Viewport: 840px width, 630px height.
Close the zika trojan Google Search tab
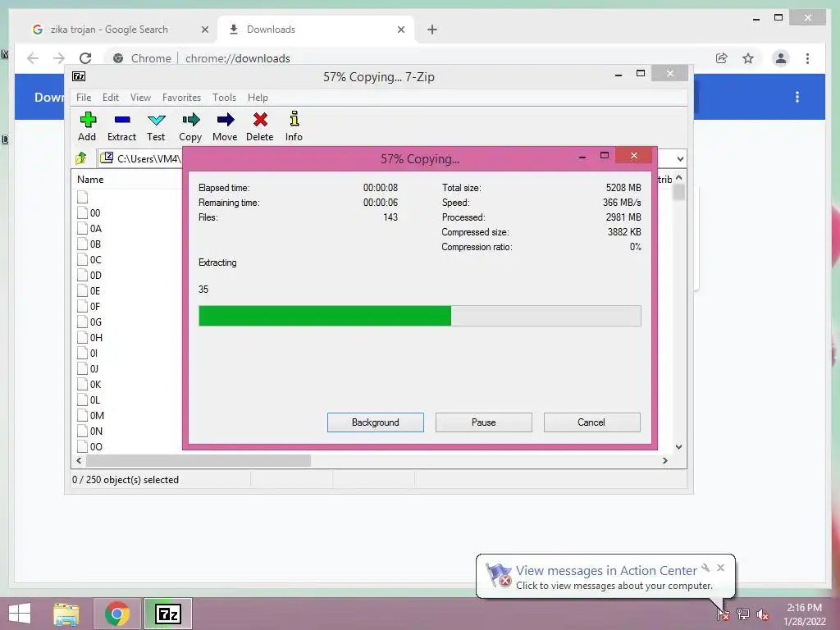(x=204, y=30)
